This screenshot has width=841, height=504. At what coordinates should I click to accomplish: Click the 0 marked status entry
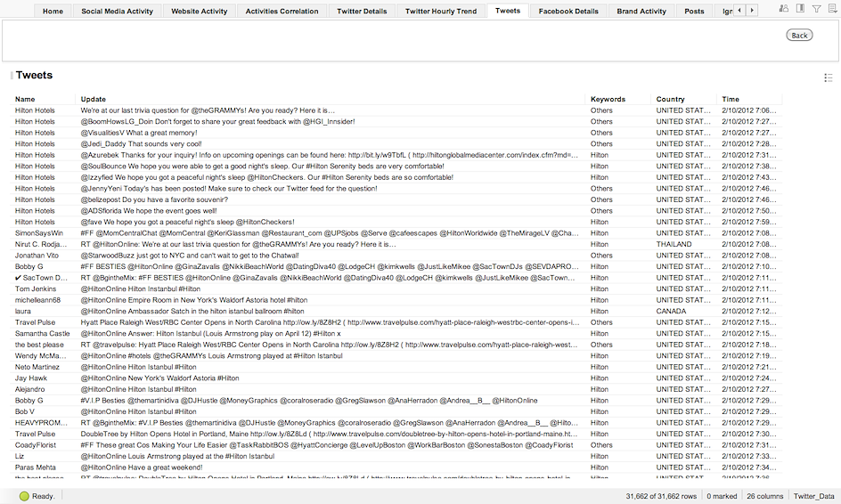[x=722, y=497]
